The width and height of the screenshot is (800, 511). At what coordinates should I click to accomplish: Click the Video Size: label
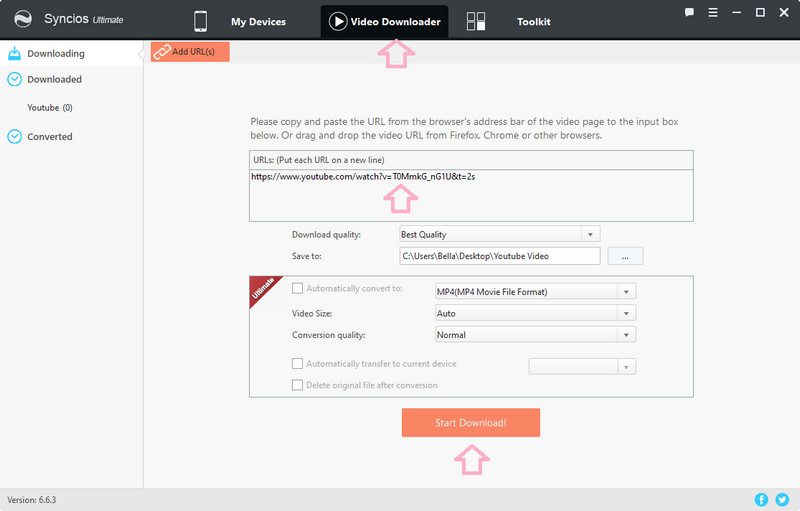(x=312, y=313)
